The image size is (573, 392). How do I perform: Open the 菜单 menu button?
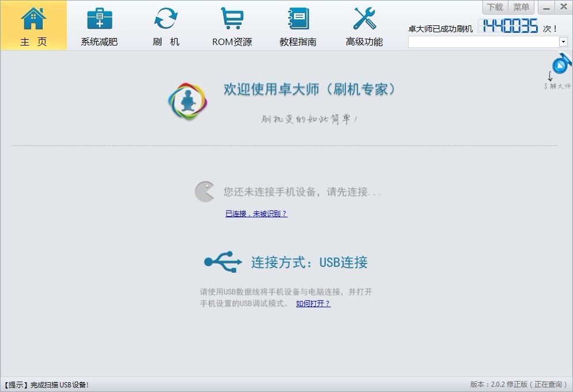coord(521,7)
